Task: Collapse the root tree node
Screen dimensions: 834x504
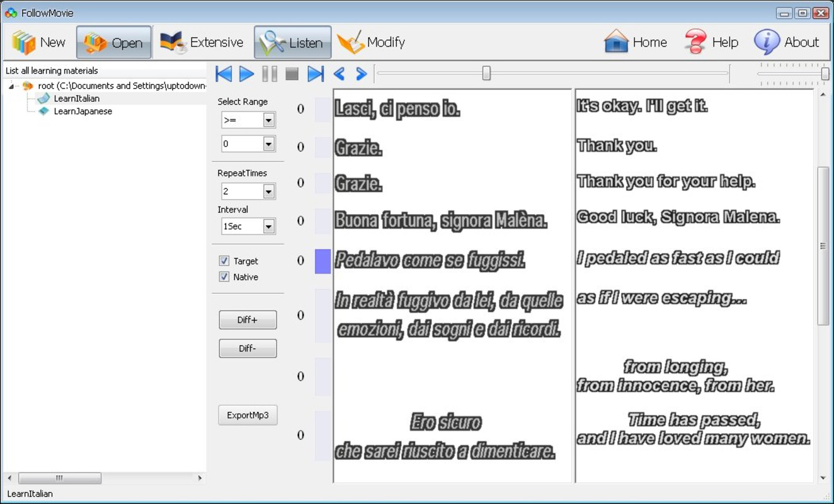Action: [12, 86]
